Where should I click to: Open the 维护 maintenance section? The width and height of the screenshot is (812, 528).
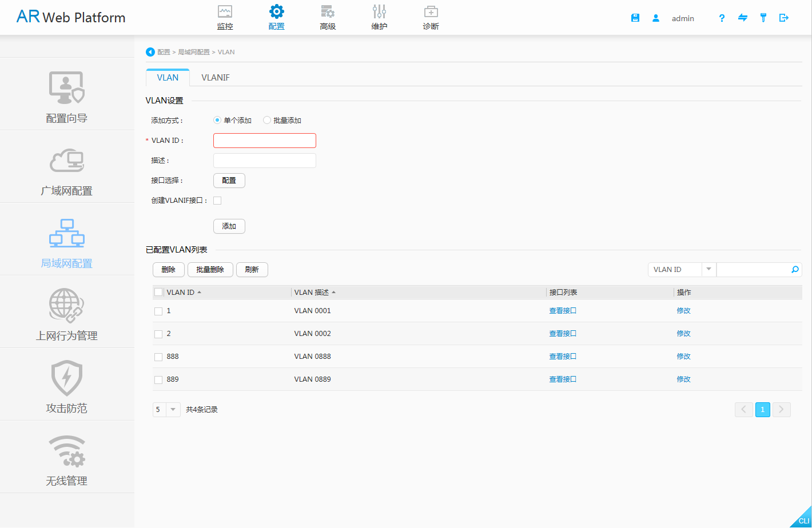(379, 18)
